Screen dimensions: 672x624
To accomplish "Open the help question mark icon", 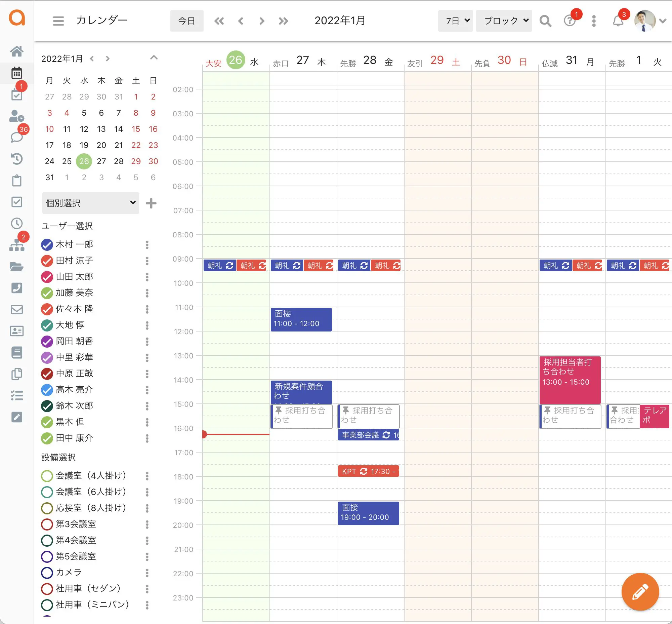I will (x=570, y=21).
